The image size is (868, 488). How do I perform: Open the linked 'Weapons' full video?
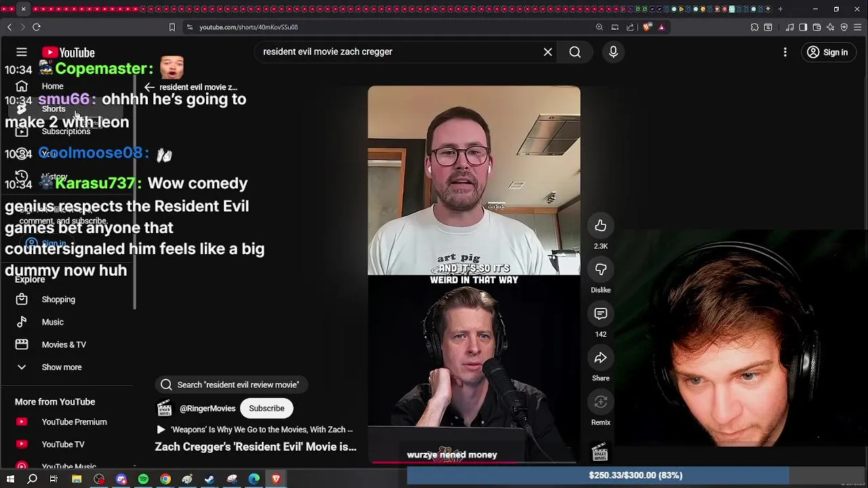(255, 430)
